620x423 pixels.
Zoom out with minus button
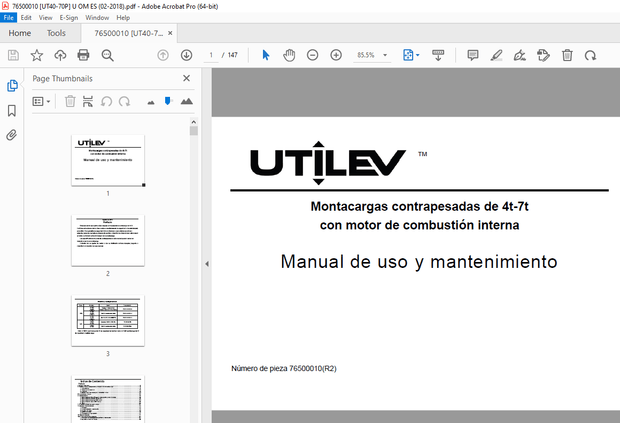pyautogui.click(x=312, y=55)
